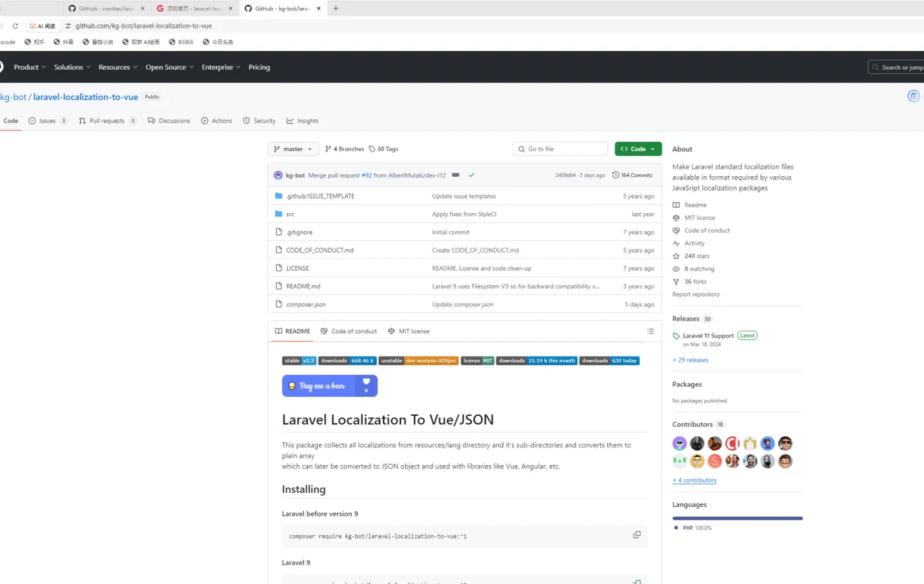This screenshot has height=584, width=924.
Task: Switch to the Issues repository tab
Action: 48,121
